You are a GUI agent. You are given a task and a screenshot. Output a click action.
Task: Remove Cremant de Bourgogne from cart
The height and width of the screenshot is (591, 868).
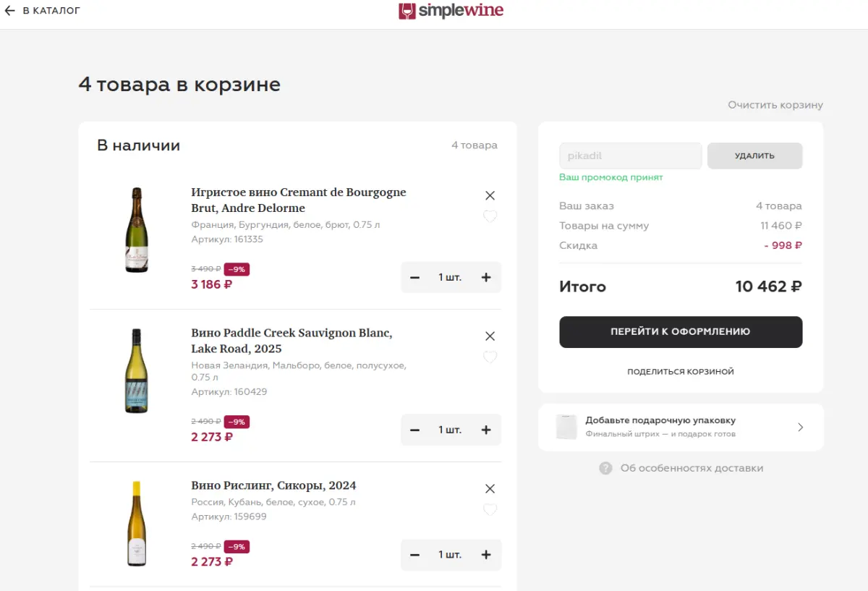pyautogui.click(x=490, y=195)
